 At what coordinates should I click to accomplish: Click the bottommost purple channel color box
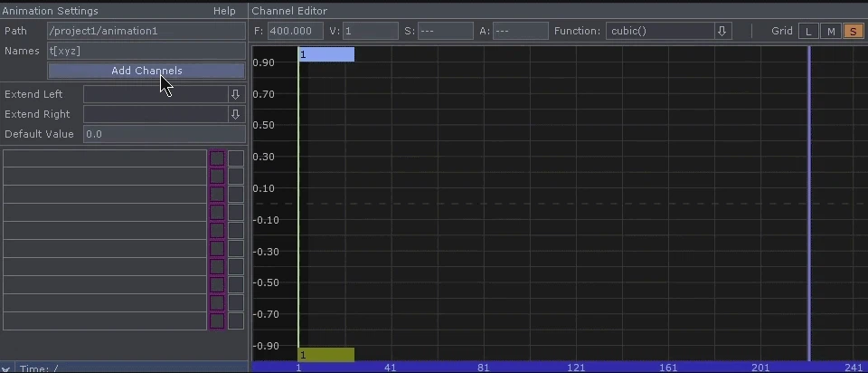tap(217, 320)
